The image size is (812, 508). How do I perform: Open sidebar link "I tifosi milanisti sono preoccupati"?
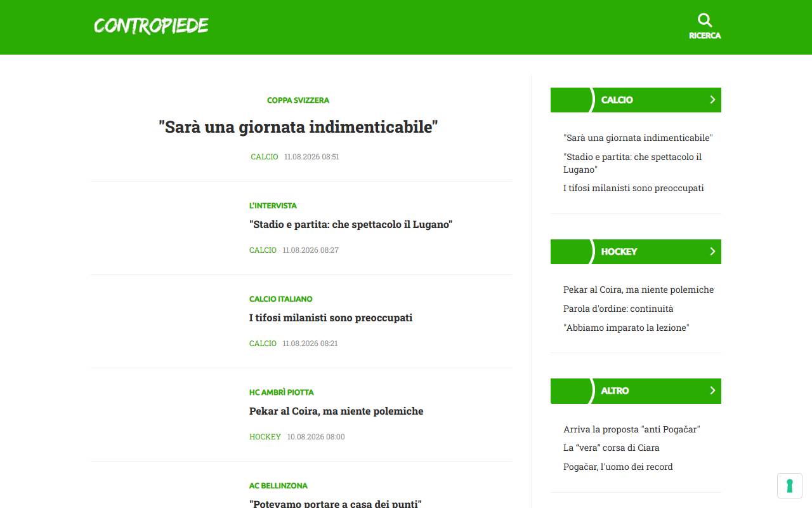[x=634, y=188]
